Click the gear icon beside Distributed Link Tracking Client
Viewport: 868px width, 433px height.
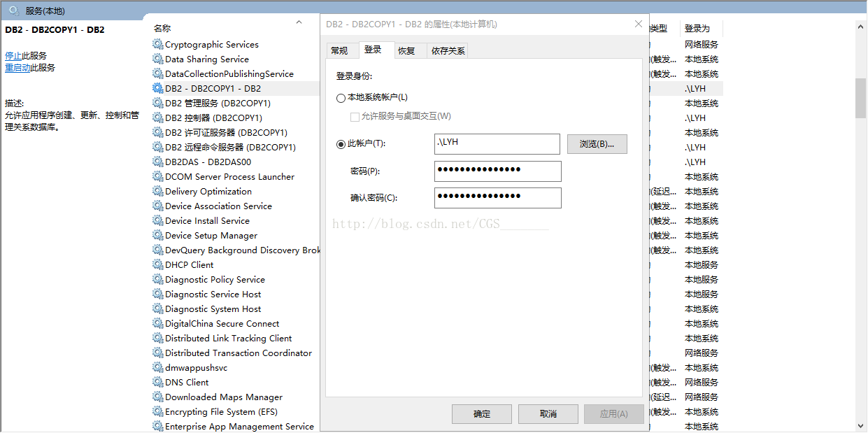158,338
